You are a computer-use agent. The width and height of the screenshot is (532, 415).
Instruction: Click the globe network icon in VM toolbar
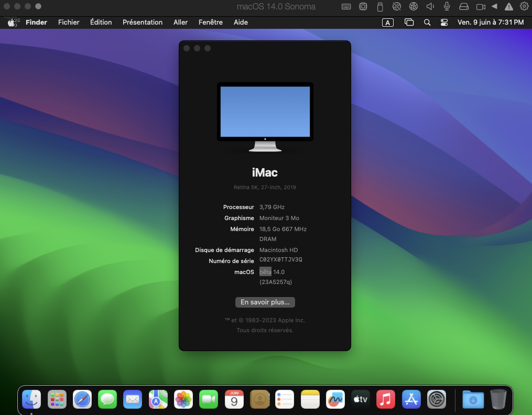coord(413,6)
